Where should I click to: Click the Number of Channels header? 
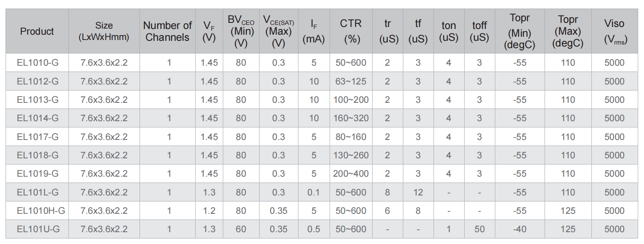[168, 31]
